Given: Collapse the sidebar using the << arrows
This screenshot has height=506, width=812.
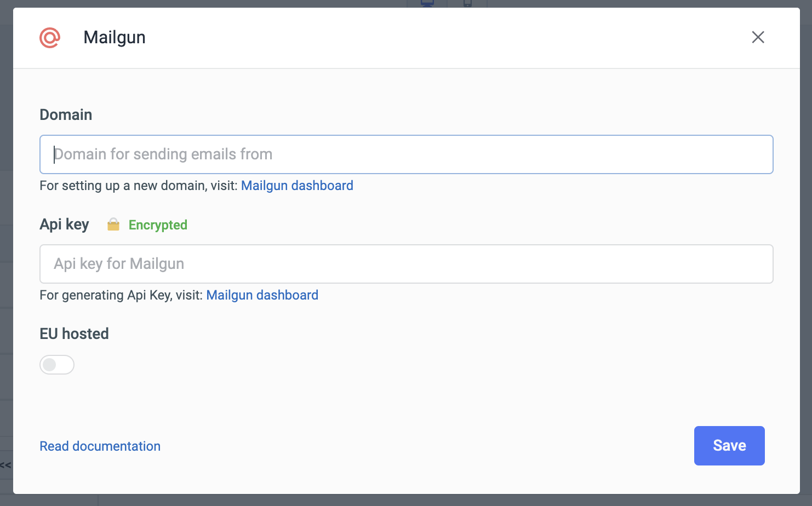Looking at the screenshot, I should click(5, 465).
